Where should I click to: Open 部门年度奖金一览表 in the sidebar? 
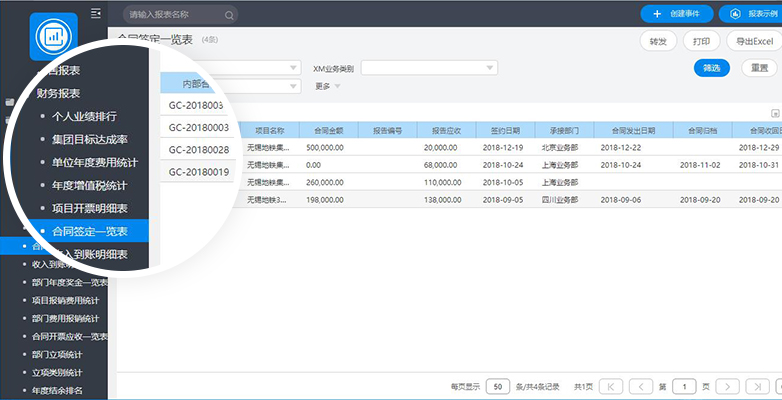tap(69, 283)
